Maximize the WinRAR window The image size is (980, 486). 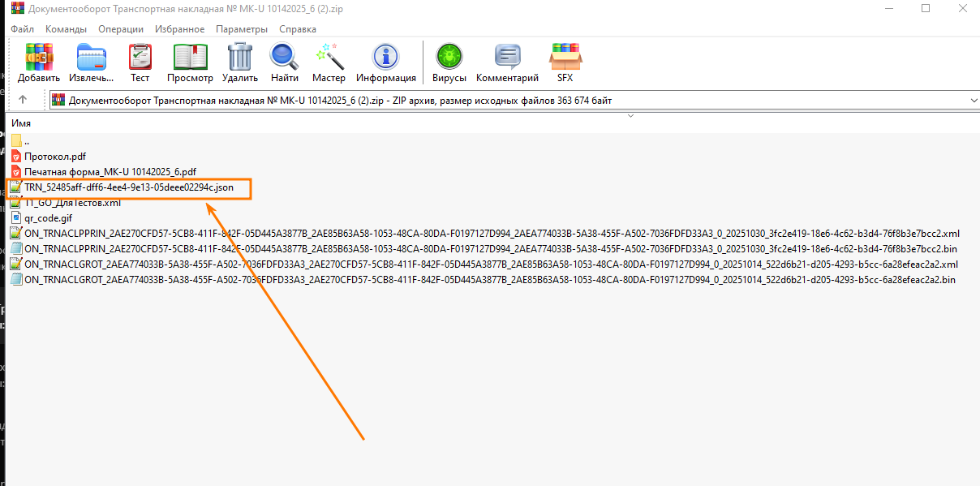926,8
